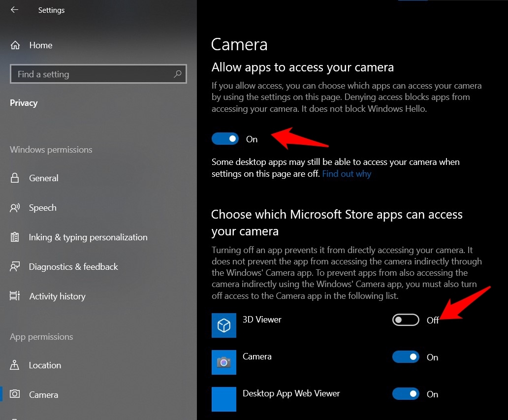Click the Privacy heading

click(x=24, y=103)
